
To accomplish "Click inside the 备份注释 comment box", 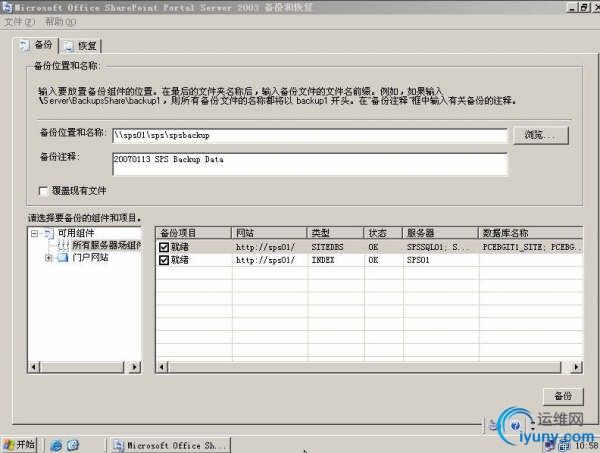I will point(310,164).
